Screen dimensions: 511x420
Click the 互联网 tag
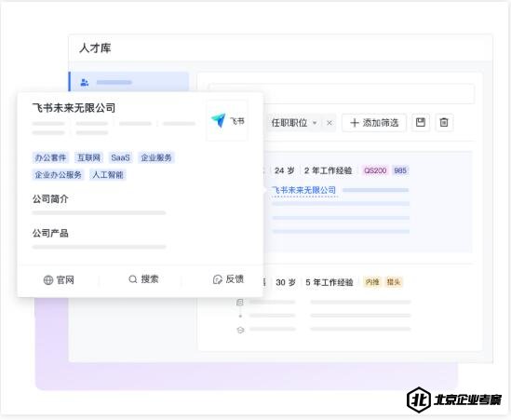click(88, 157)
